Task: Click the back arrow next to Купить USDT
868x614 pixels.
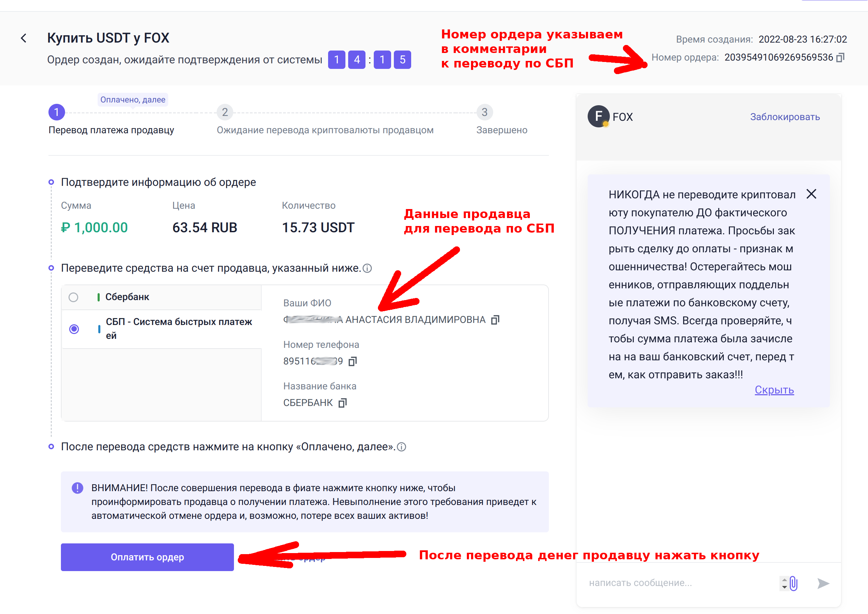Action: [x=24, y=38]
